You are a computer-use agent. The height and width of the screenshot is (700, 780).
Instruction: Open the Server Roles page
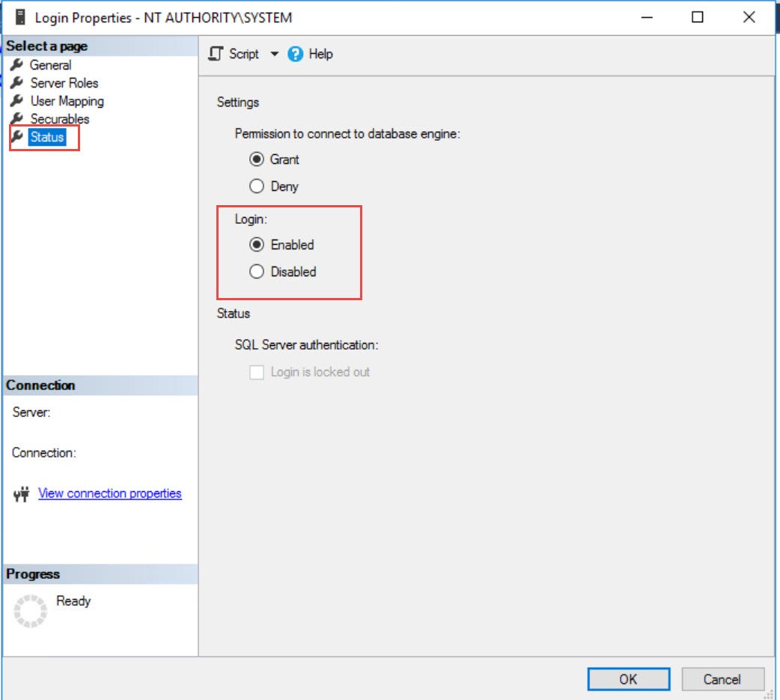[x=64, y=83]
